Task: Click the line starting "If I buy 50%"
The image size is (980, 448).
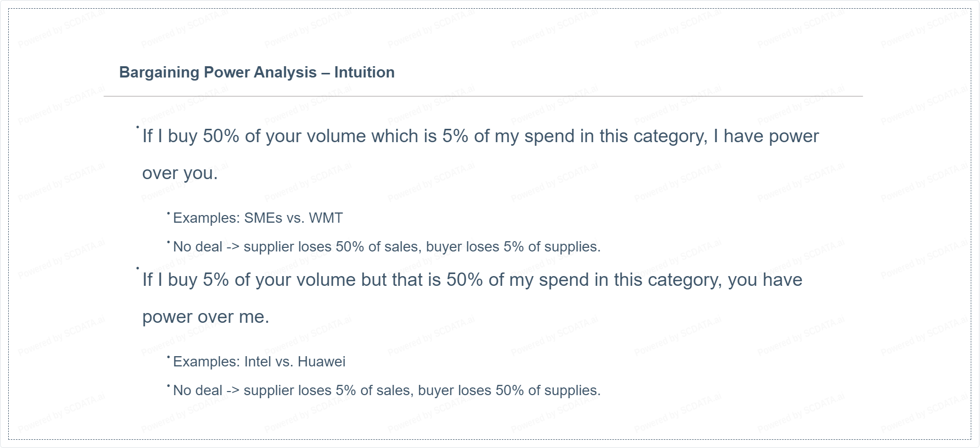Action: [x=480, y=136]
